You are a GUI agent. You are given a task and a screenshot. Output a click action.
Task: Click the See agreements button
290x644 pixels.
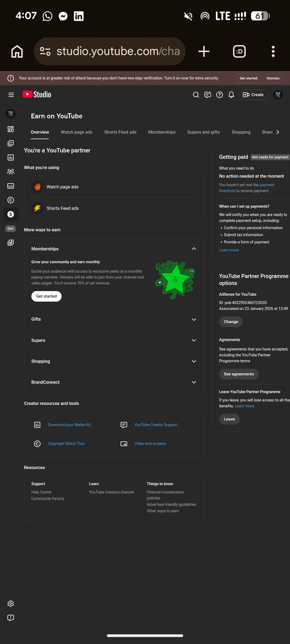click(239, 374)
